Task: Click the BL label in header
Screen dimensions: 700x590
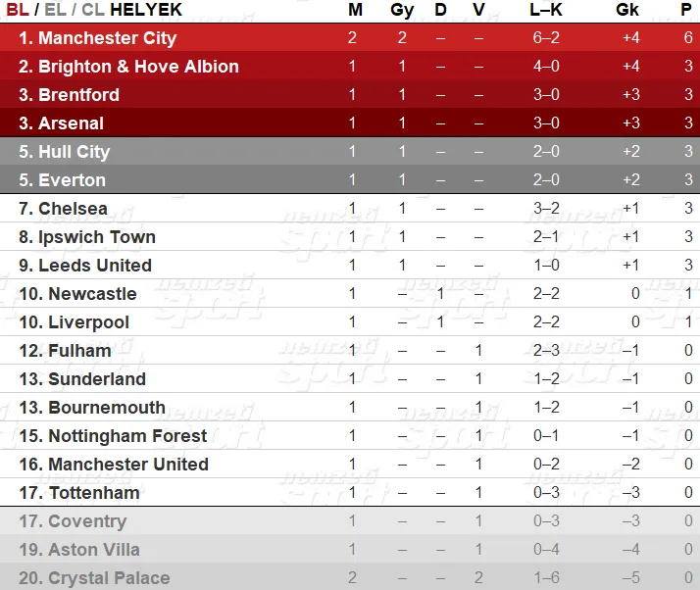Action: point(18,10)
